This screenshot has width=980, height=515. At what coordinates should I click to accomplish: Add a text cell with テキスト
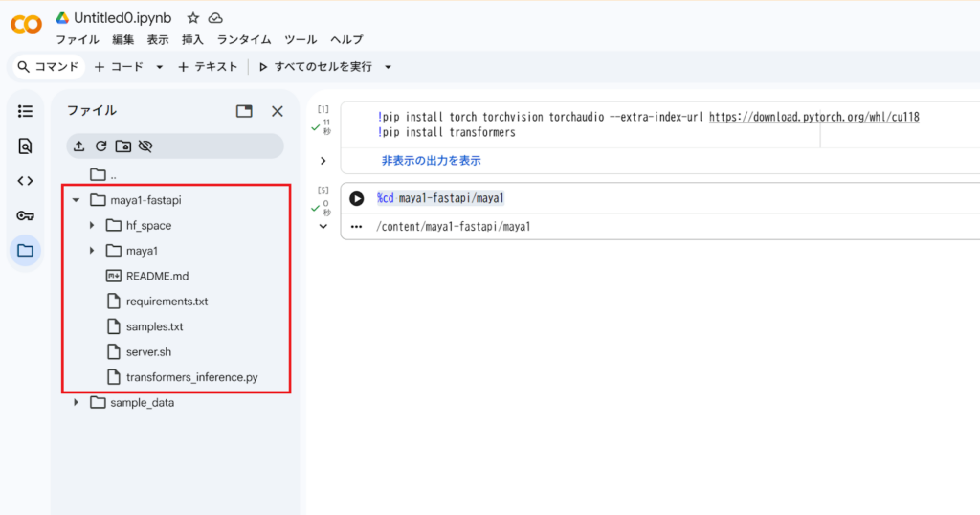208,67
